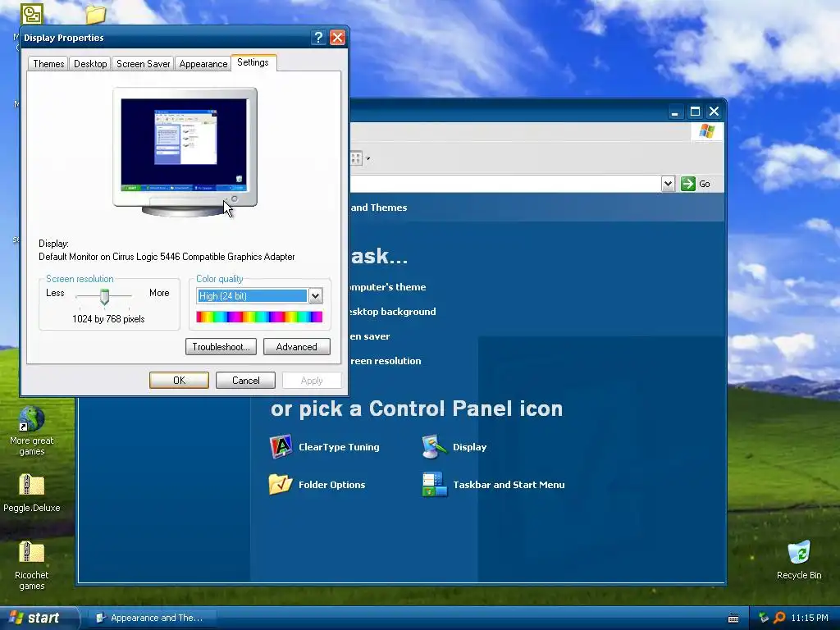Select the Settings tab
This screenshot has height=630, width=840.
click(253, 62)
